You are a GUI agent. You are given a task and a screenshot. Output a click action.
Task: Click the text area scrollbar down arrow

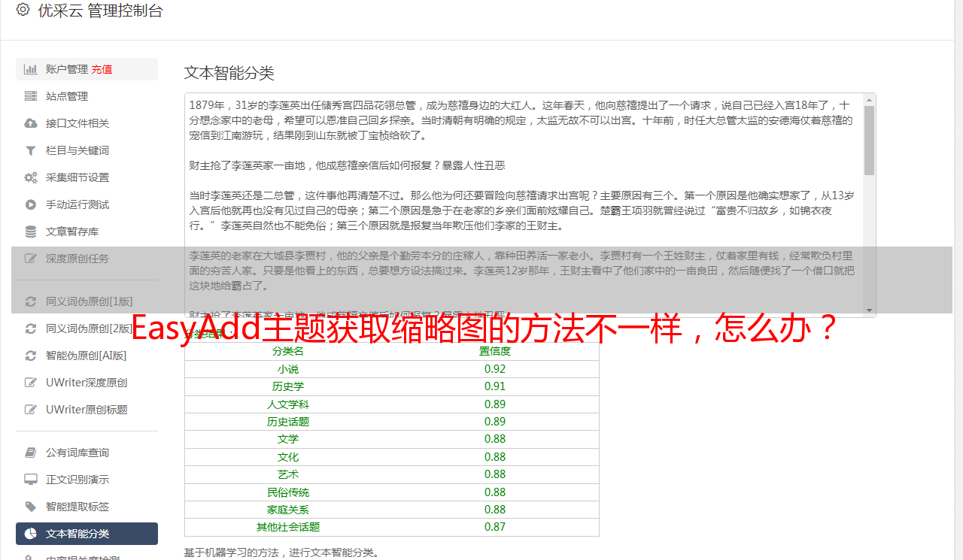pos(869,310)
